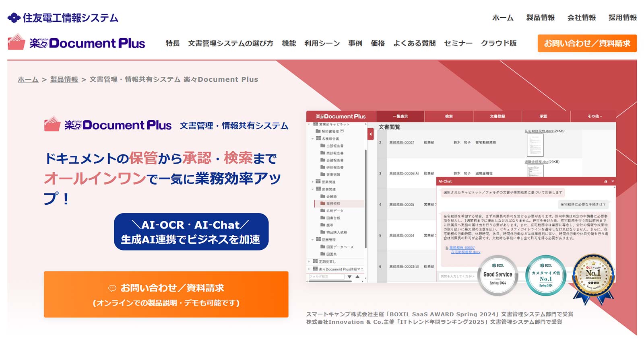Click the 名刺データ folder icon
This screenshot has height=339, width=644.
(323, 210)
